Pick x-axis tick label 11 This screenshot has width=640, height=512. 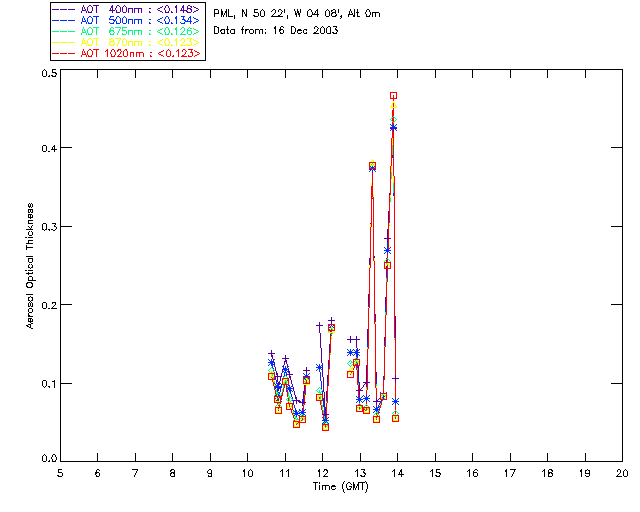pyautogui.click(x=285, y=473)
